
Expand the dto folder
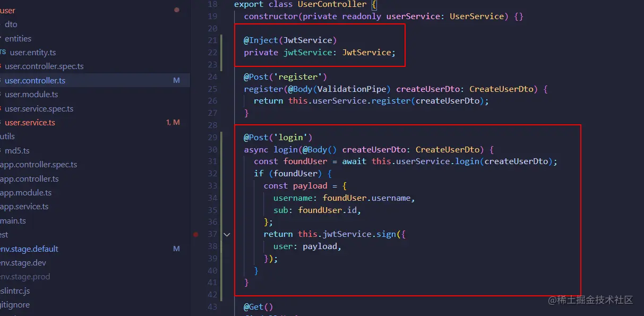pos(11,24)
